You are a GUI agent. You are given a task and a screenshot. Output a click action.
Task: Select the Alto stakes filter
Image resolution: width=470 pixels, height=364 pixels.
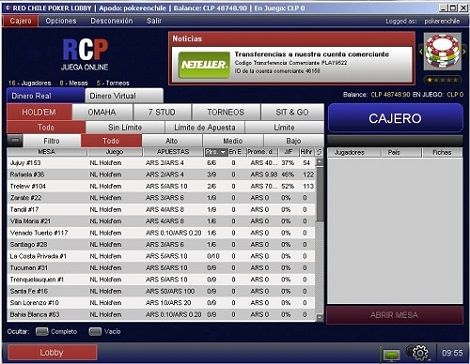[x=172, y=141]
